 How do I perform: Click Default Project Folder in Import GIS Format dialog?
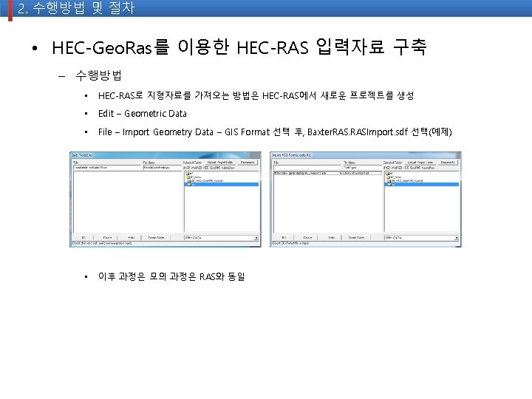point(420,162)
